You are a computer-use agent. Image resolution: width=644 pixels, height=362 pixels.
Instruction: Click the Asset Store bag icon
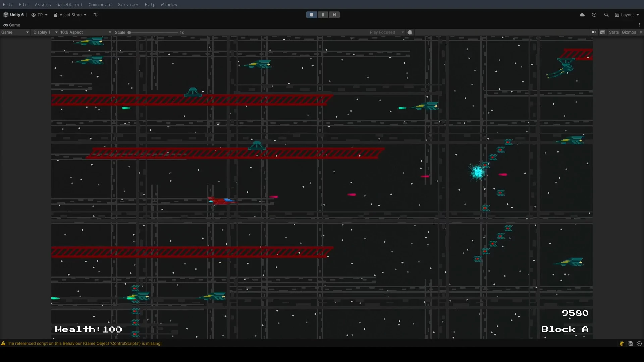(55, 15)
